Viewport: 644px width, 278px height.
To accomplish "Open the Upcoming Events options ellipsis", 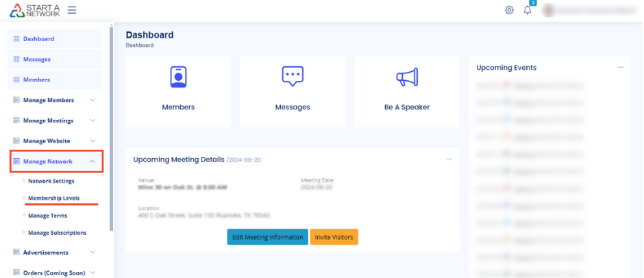I will 621,68.
